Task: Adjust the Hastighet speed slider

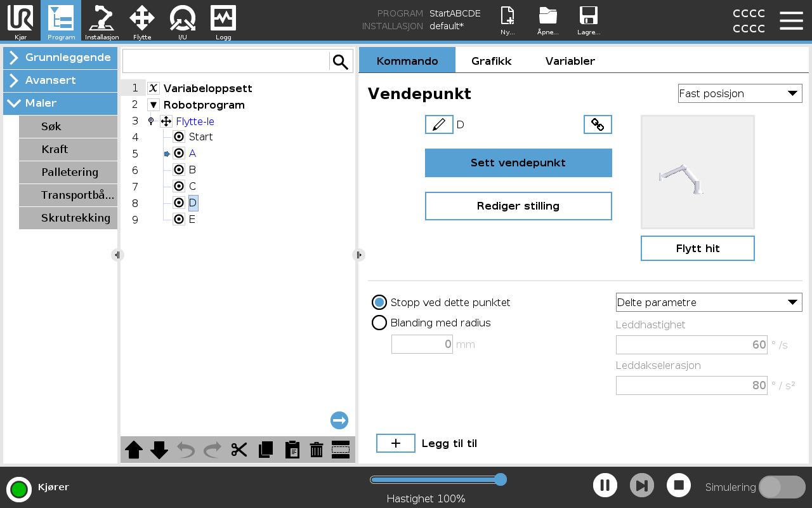Action: coord(438,479)
